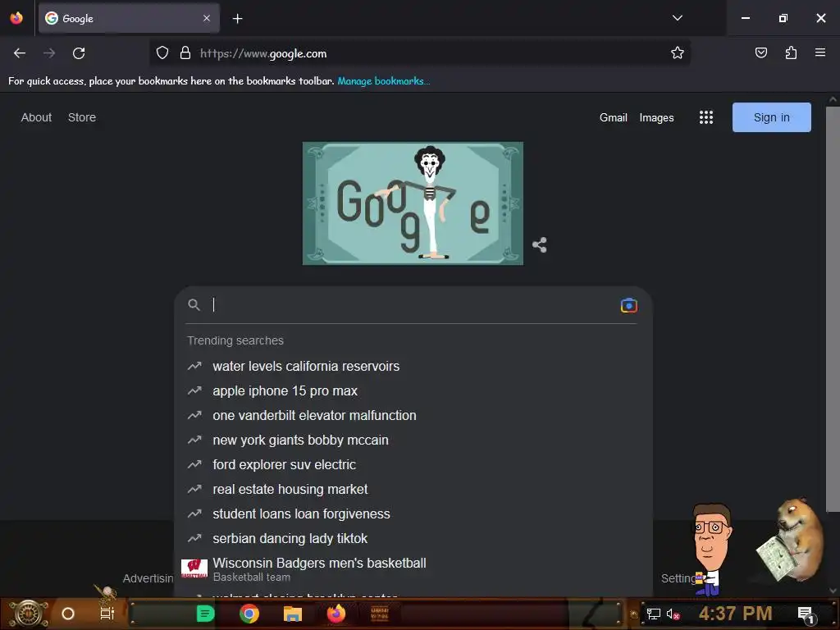
Task: Show site security padlock info
Action: click(185, 53)
